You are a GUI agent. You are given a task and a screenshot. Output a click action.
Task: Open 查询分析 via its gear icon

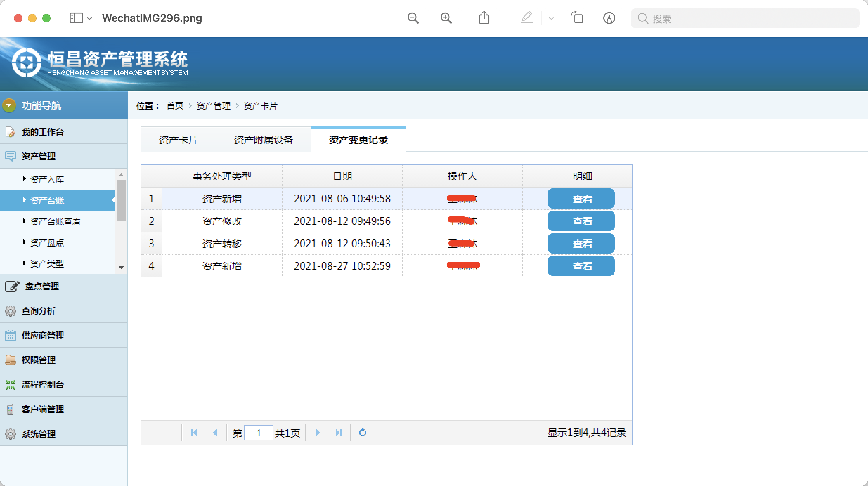(x=11, y=310)
